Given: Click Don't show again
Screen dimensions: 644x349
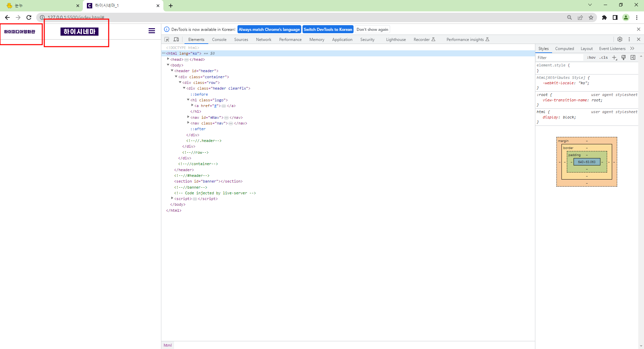Looking at the screenshot, I should click(372, 30).
